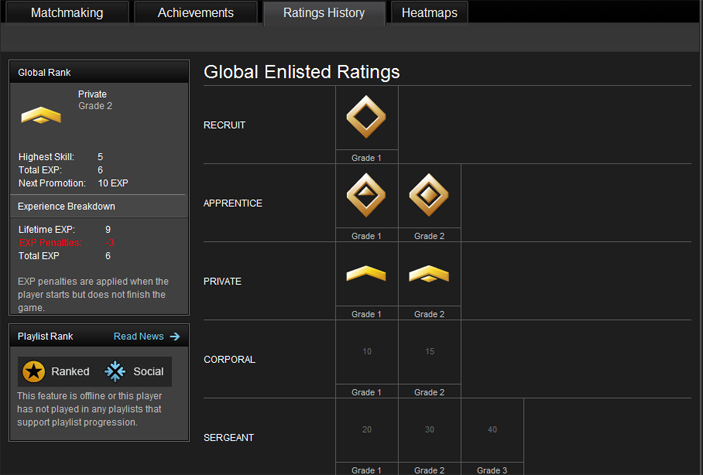Click the Global Rank Private insignia icon
Viewport: 703px width, 475px height.
pos(41,116)
